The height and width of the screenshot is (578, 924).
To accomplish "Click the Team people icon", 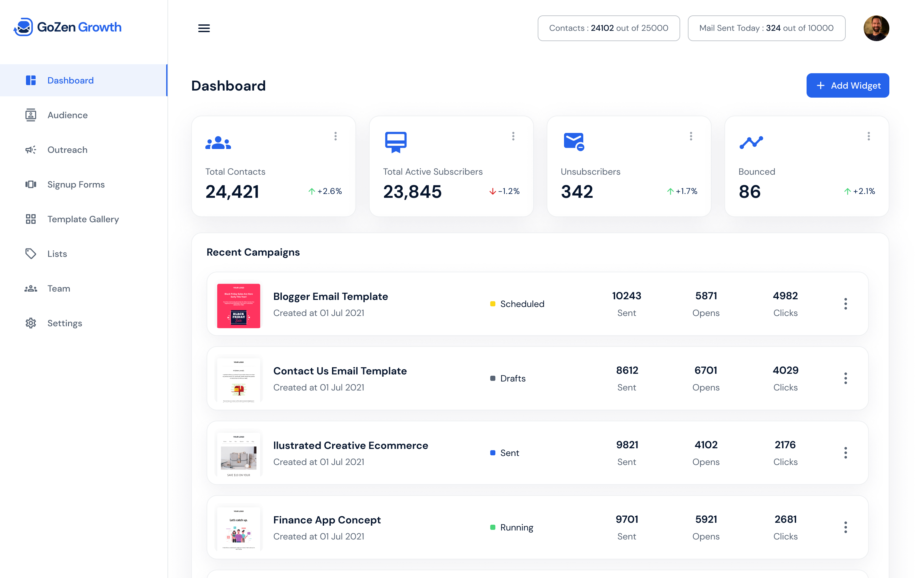I will coord(30,289).
